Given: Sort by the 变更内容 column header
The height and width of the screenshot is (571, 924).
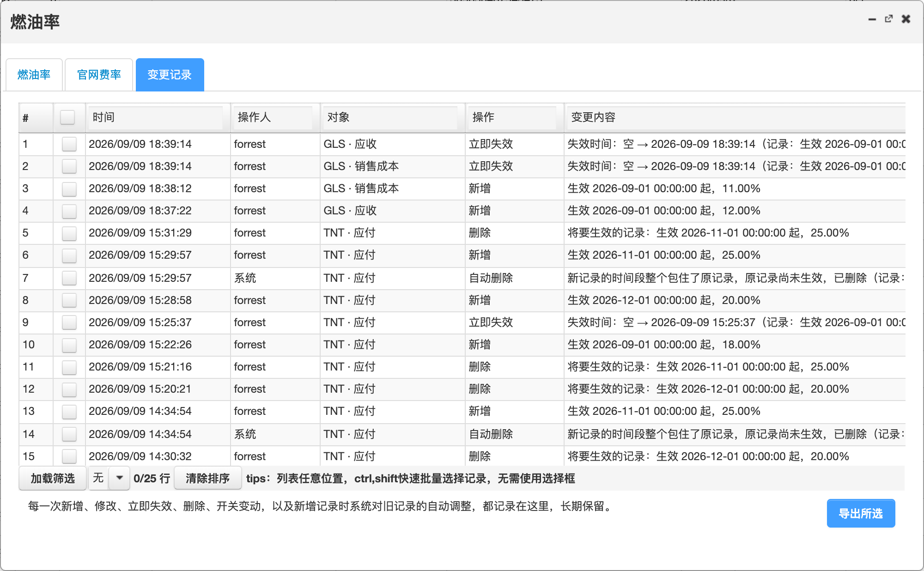Looking at the screenshot, I should pos(736,117).
